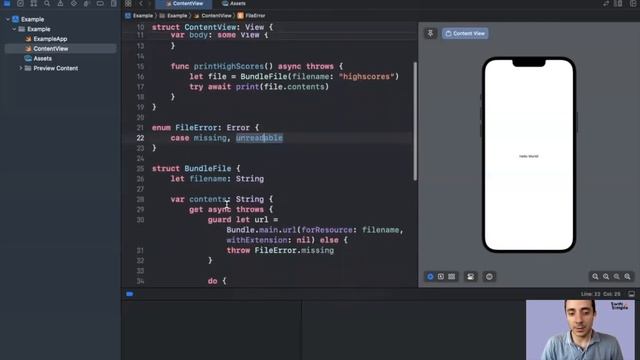Click "withExtension" parameter text
640x360 pixels.
pyautogui.click(x=257, y=240)
